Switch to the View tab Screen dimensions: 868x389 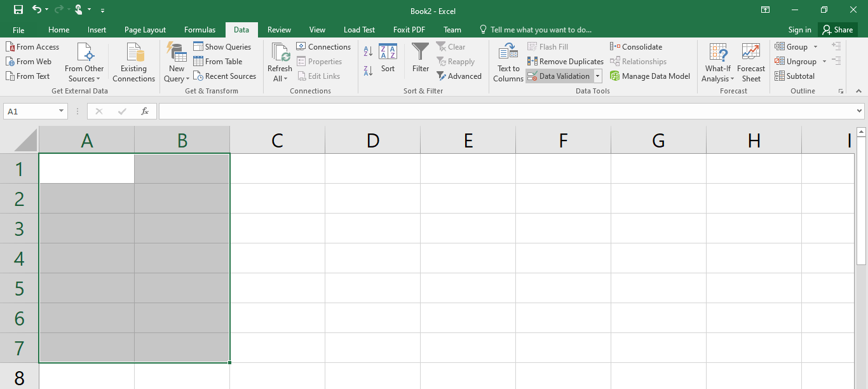(x=317, y=30)
